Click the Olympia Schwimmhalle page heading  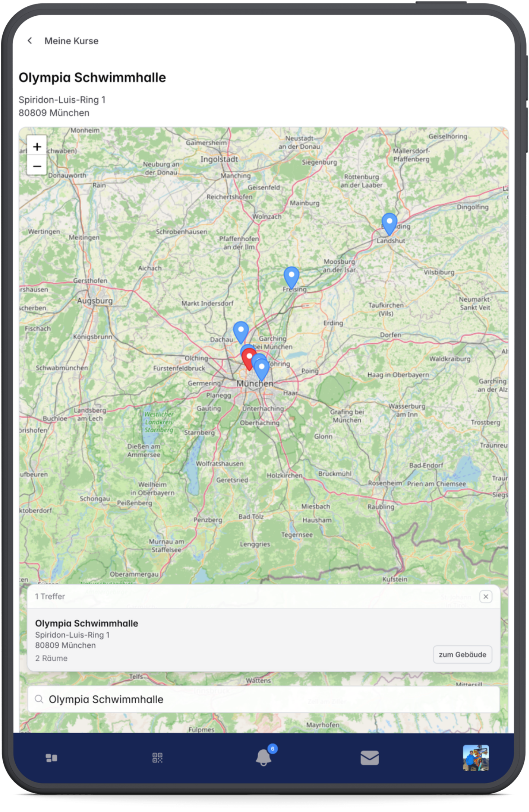pyautogui.click(x=92, y=77)
